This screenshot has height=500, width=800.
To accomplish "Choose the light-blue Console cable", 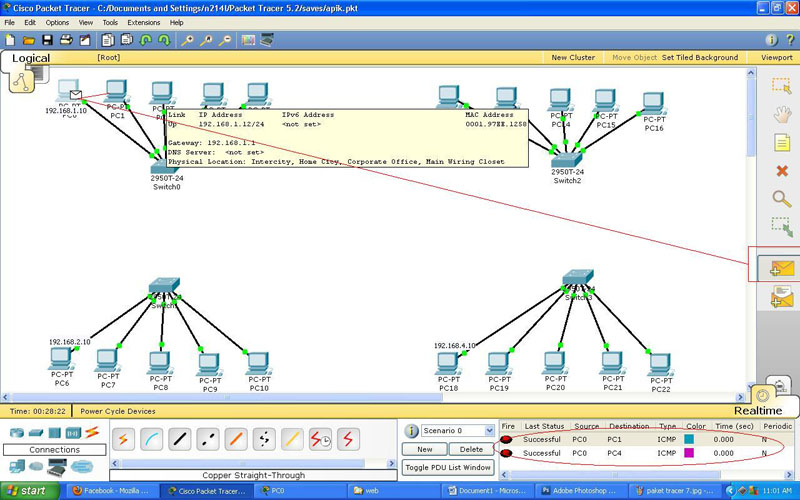I will 152,439.
